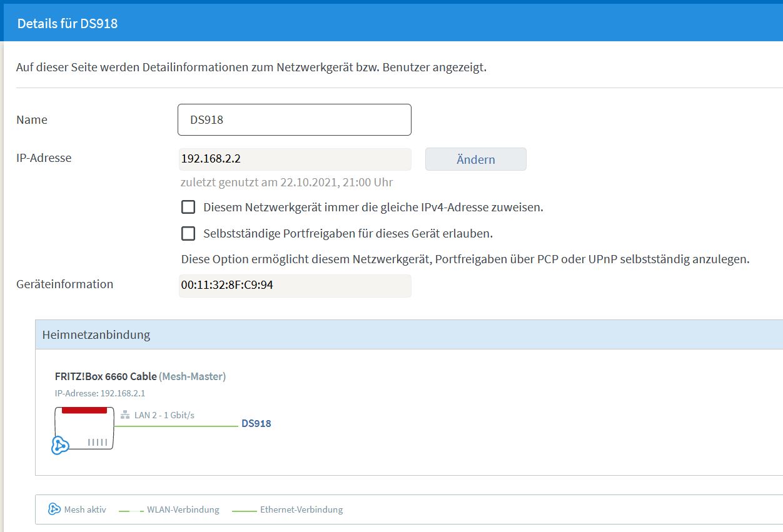Click the MAC address field 00:11:32:8F:C9:94
Screen dimensions: 783x532
[x=295, y=286]
